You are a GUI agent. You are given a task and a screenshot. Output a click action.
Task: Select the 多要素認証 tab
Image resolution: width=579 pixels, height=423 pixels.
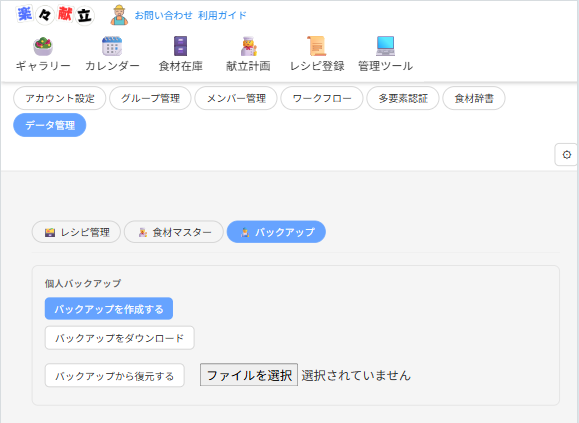pos(403,98)
